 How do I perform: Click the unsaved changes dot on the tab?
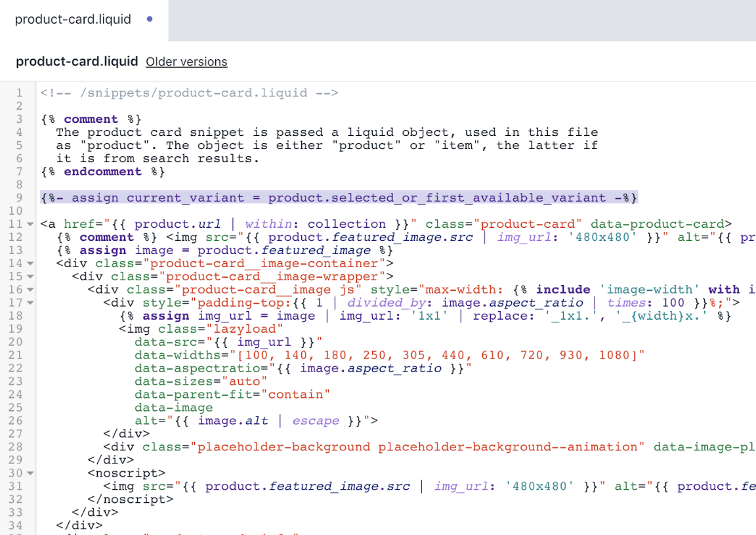coord(150,19)
